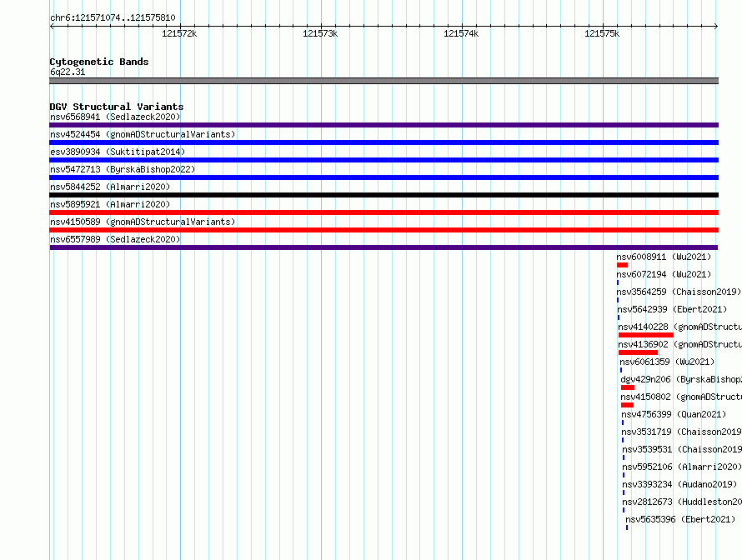The width and height of the screenshot is (742, 560).
Task: Click the nsv4136902 variant label
Action: point(679,344)
